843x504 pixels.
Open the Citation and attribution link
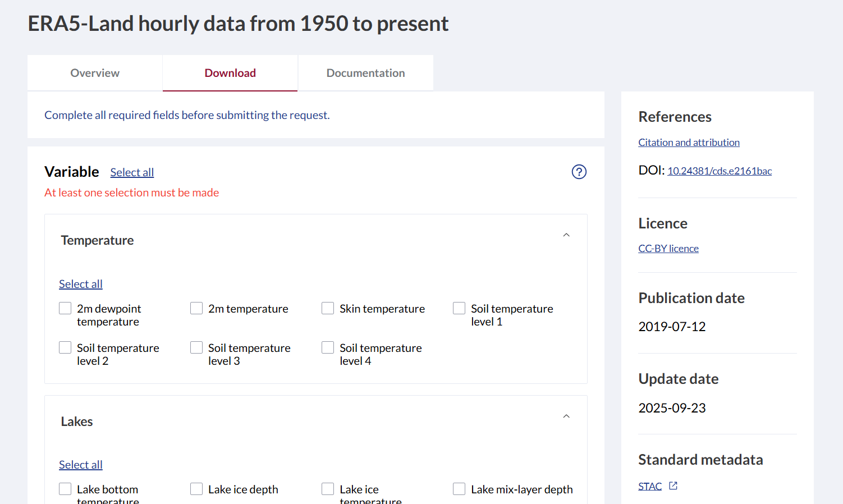coord(689,142)
